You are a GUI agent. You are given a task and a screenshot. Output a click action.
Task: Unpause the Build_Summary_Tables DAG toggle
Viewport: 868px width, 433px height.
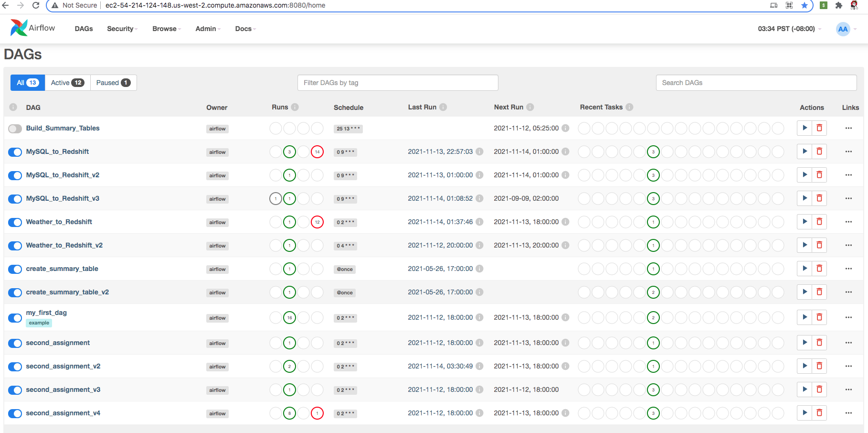tap(15, 129)
